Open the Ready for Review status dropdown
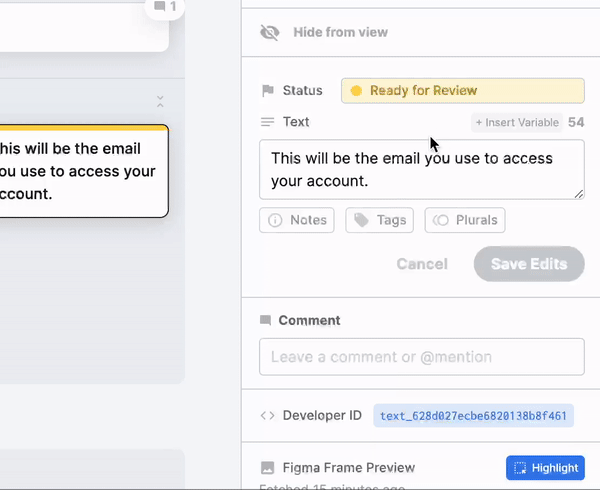 [462, 91]
